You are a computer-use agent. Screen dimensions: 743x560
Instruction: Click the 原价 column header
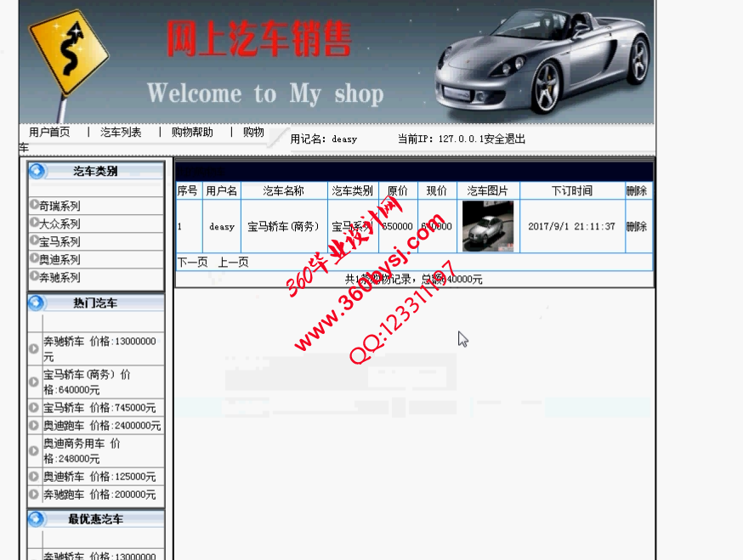click(398, 190)
